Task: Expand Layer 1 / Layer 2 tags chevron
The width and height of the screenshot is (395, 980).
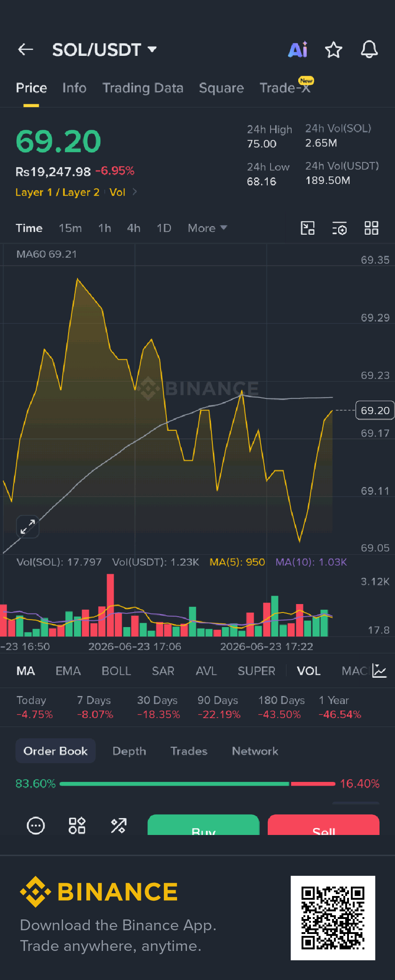Action: tap(135, 192)
